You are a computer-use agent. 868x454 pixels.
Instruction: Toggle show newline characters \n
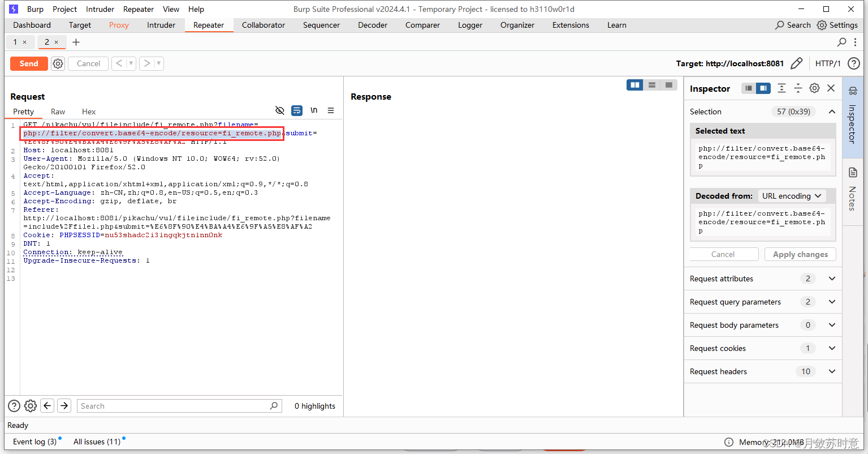click(x=314, y=110)
